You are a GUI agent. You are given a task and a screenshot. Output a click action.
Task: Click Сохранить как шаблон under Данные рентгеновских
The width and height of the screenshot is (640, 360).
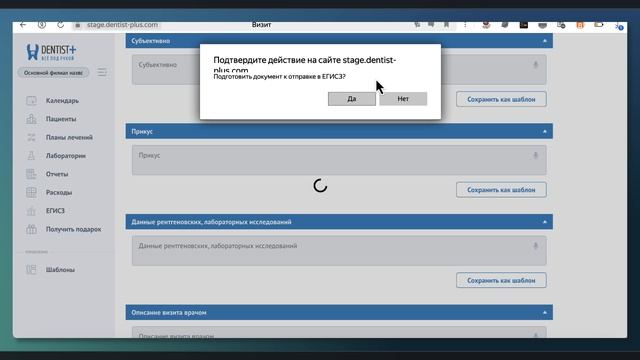click(x=501, y=280)
